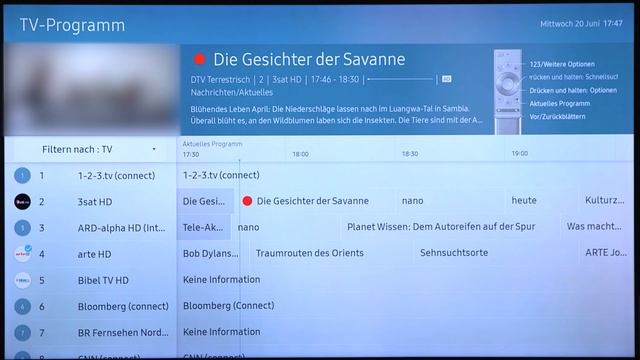Image resolution: width=640 pixels, height=360 pixels.
Task: Select 'Kulturz...' program in 3sat row
Action: pos(604,200)
